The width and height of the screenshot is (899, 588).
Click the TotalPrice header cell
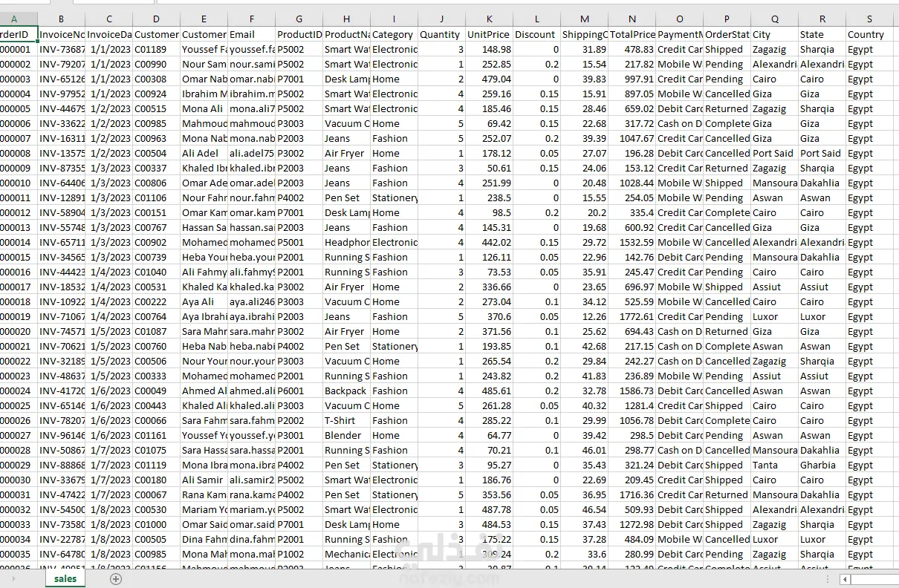tap(632, 34)
